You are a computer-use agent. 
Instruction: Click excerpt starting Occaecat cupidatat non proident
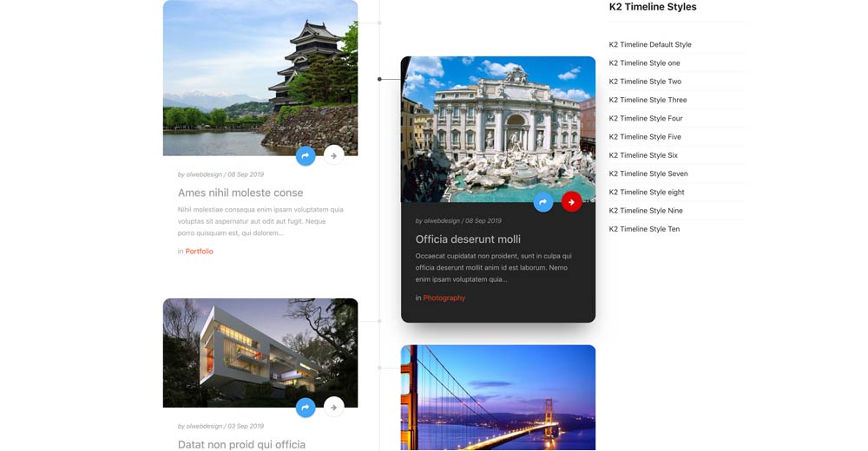click(x=493, y=268)
